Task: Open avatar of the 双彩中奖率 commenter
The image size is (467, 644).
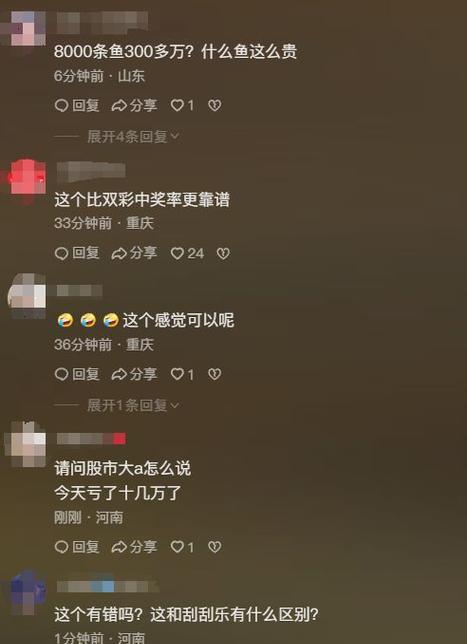Action: [27, 177]
